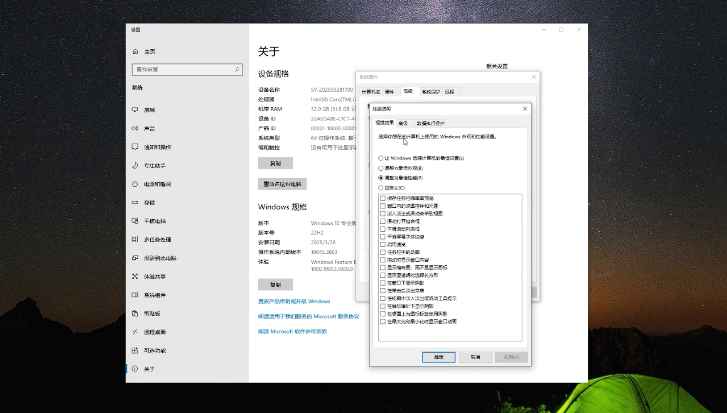Enable 平滑滚动列表框 checkbox
Viewport: 727px width, 413px height.
[x=383, y=229]
